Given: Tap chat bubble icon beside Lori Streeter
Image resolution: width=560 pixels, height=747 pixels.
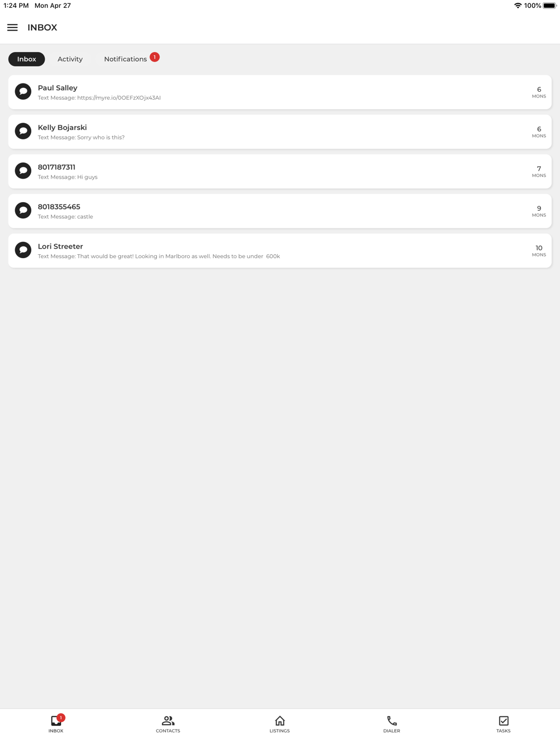Looking at the screenshot, I should point(23,250).
